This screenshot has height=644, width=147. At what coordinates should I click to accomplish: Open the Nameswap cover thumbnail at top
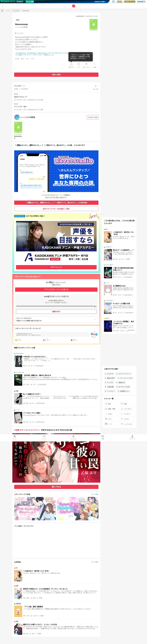coord(94,25)
